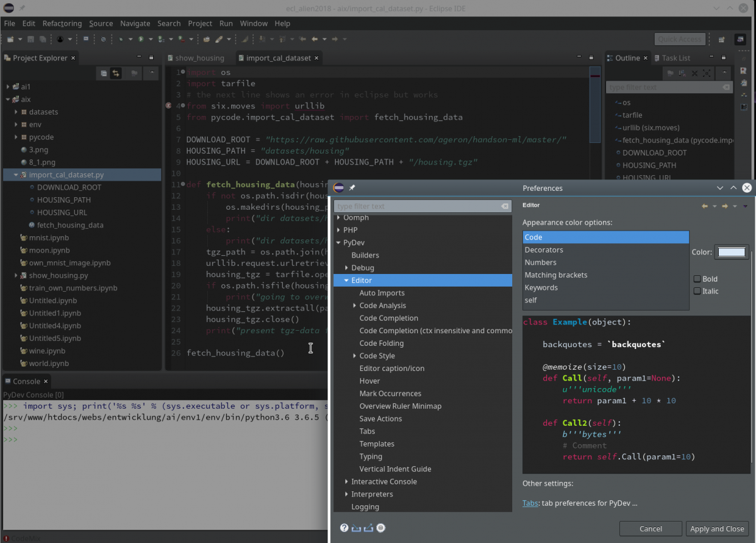
Task: Open the Color swatch picker for Code
Action: [731, 251]
